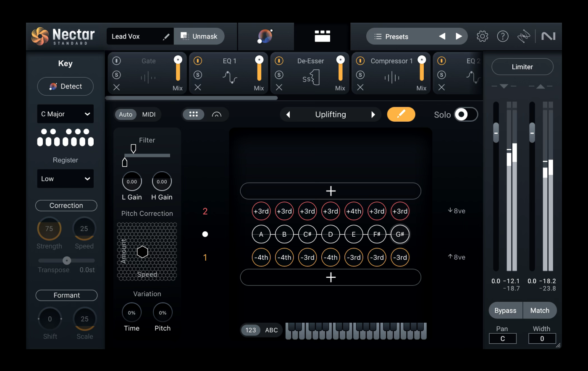Click the Match button
Image resolution: width=588 pixels, height=371 pixels.
coord(540,311)
